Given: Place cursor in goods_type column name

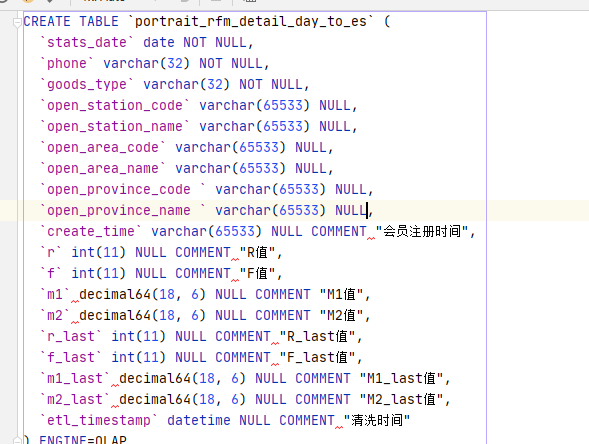Looking at the screenshot, I should (87, 85).
